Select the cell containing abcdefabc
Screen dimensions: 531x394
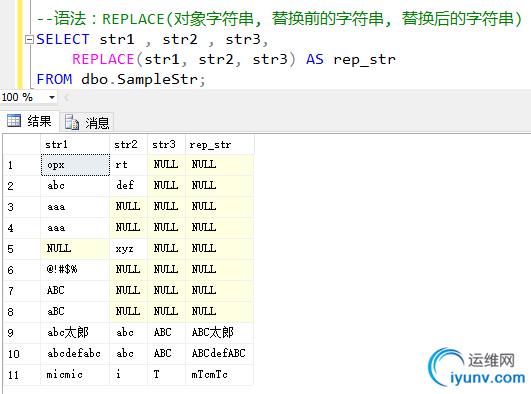(75, 354)
